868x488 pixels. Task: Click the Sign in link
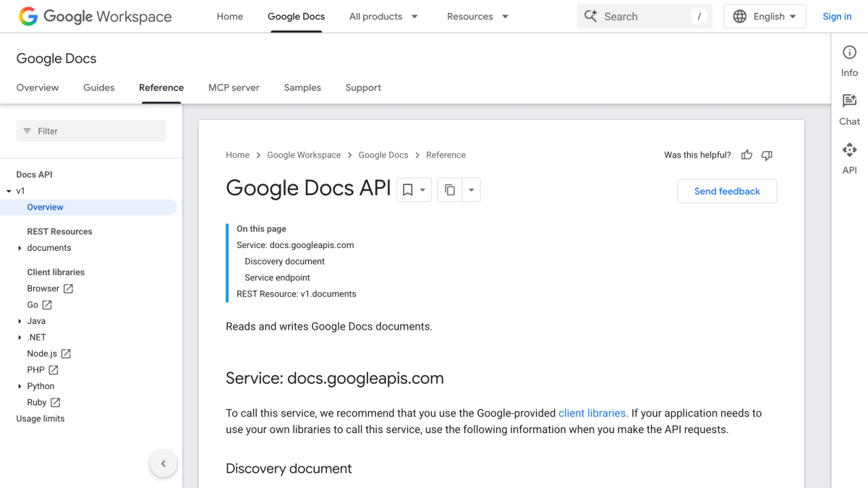click(837, 17)
